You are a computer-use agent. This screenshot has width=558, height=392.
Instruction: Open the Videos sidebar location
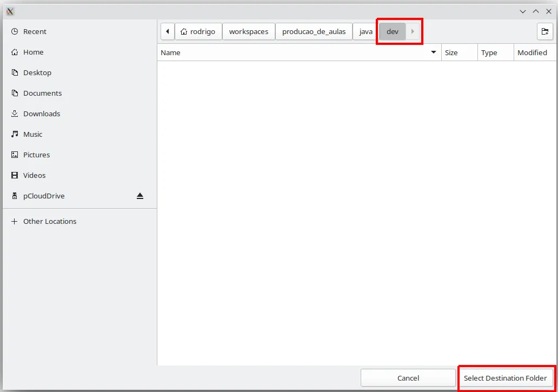click(x=79, y=175)
